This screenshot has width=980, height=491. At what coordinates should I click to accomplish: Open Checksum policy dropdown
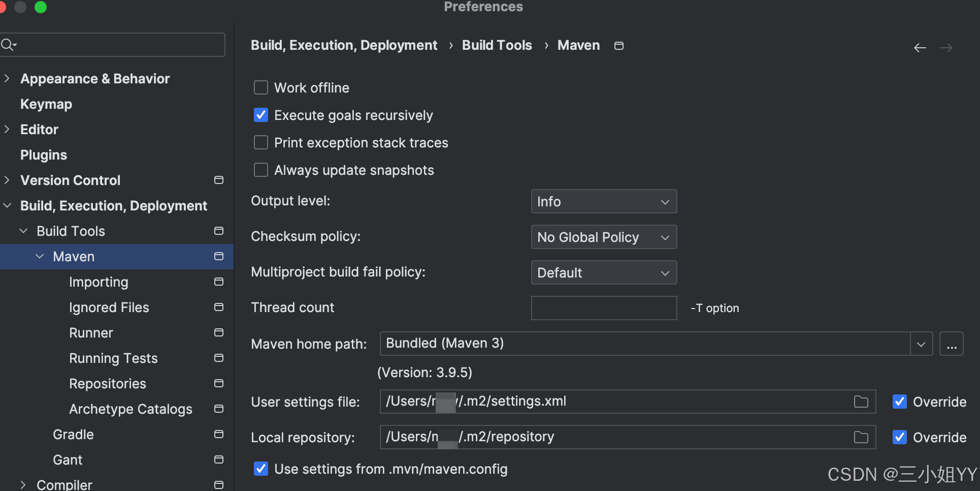pyautogui.click(x=604, y=237)
